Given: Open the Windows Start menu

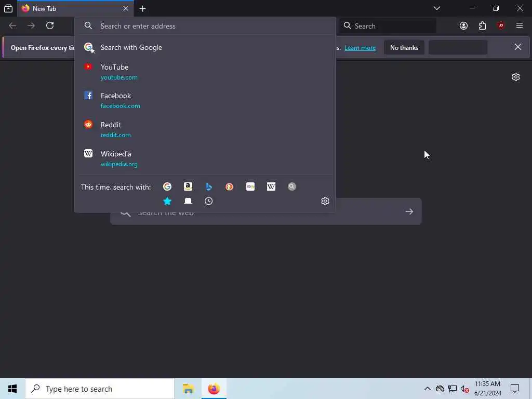Looking at the screenshot, I should point(12,389).
